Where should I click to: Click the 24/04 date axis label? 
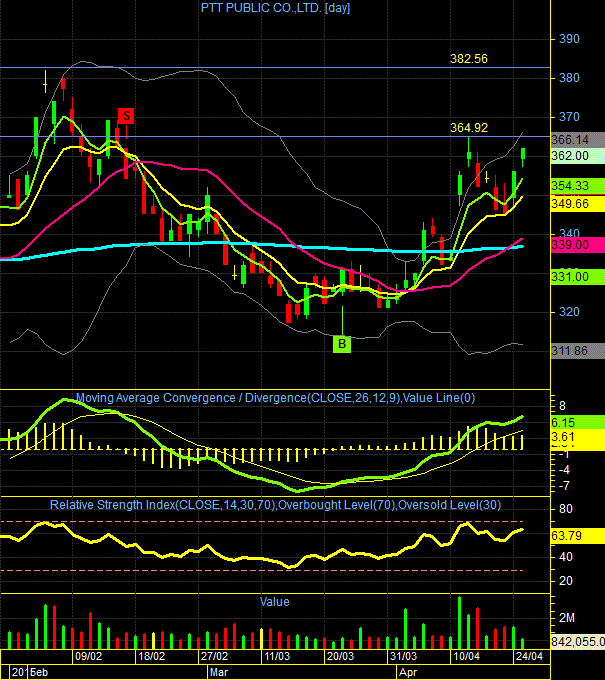(x=529, y=656)
